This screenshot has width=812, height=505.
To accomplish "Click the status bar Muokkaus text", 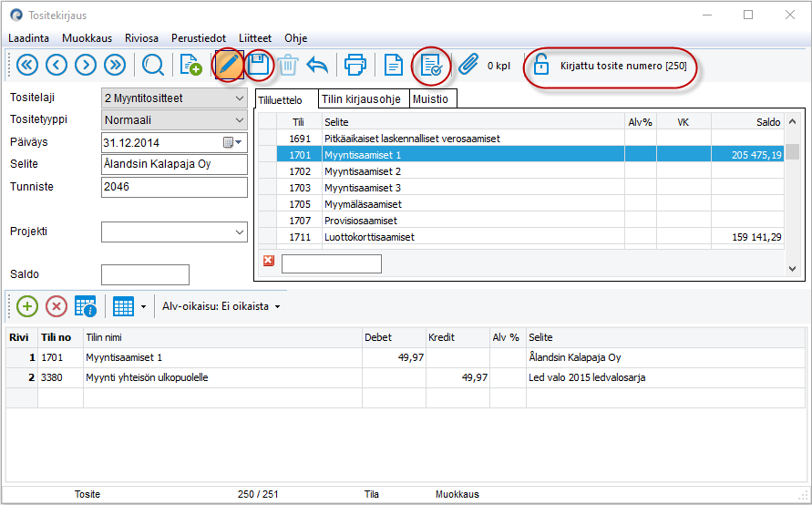I will click(x=457, y=494).
